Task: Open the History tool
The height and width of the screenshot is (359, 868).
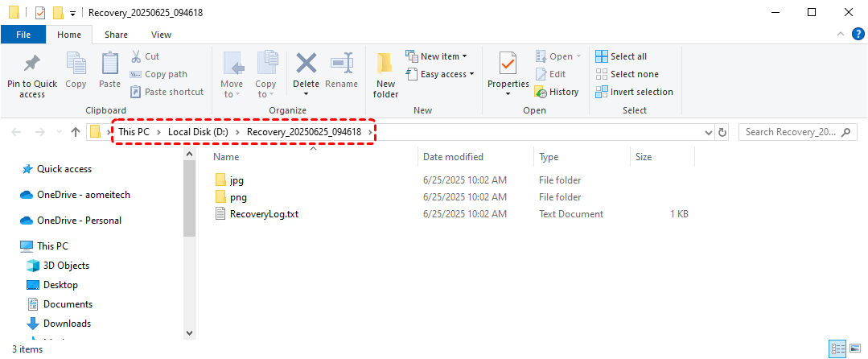Action: (557, 92)
